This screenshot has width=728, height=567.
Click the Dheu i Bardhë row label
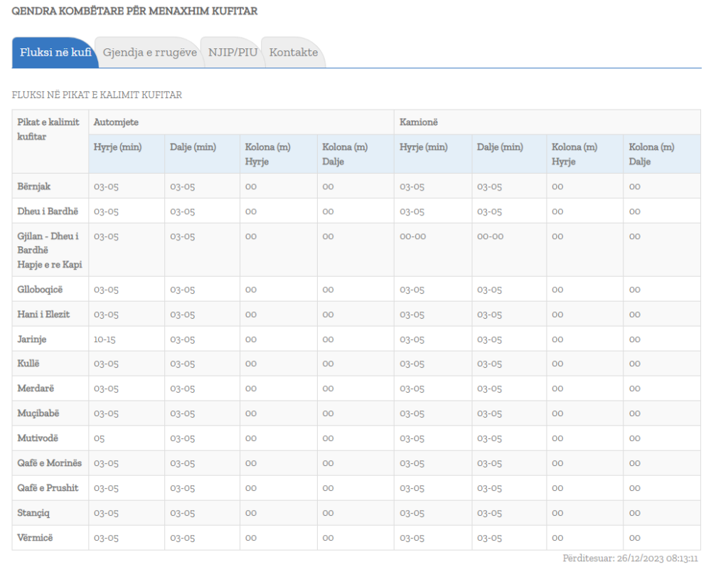[x=48, y=211]
